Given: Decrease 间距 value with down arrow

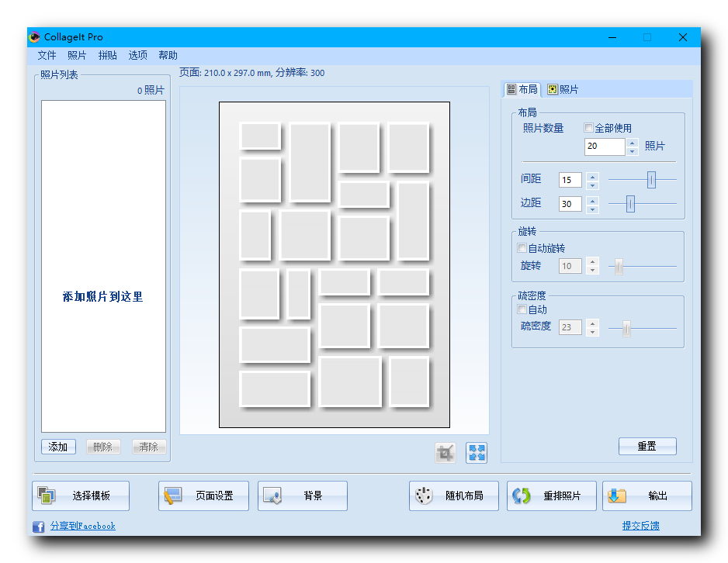Looking at the screenshot, I should tap(592, 185).
